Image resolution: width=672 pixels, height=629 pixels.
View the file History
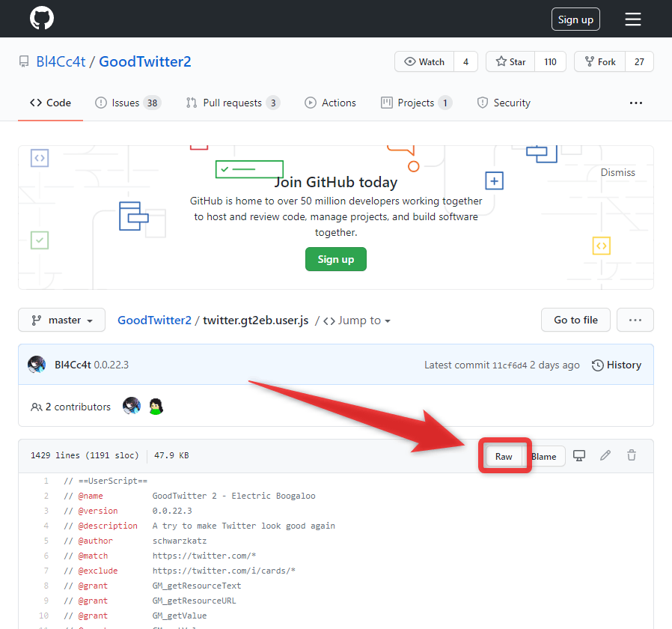(x=617, y=365)
